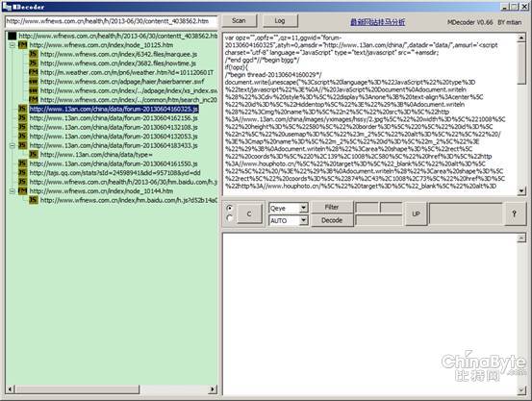This screenshot has width=532, height=401.
Task: Click FM icon next to weather.com.cn entry
Action: 34,72
